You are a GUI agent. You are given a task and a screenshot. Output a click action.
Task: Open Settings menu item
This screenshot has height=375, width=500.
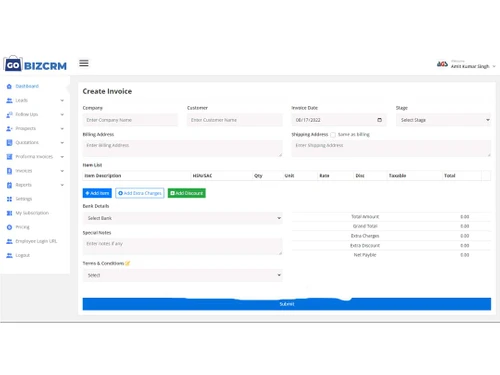(24, 199)
